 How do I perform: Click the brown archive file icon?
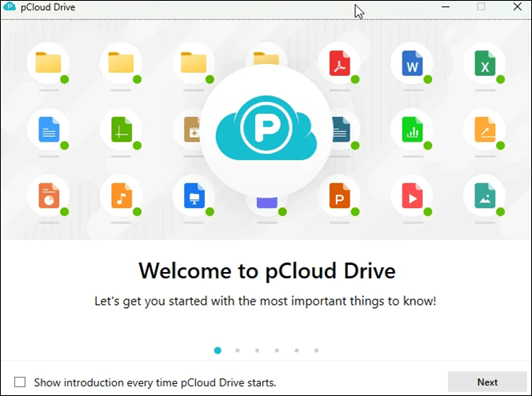pyautogui.click(x=192, y=130)
